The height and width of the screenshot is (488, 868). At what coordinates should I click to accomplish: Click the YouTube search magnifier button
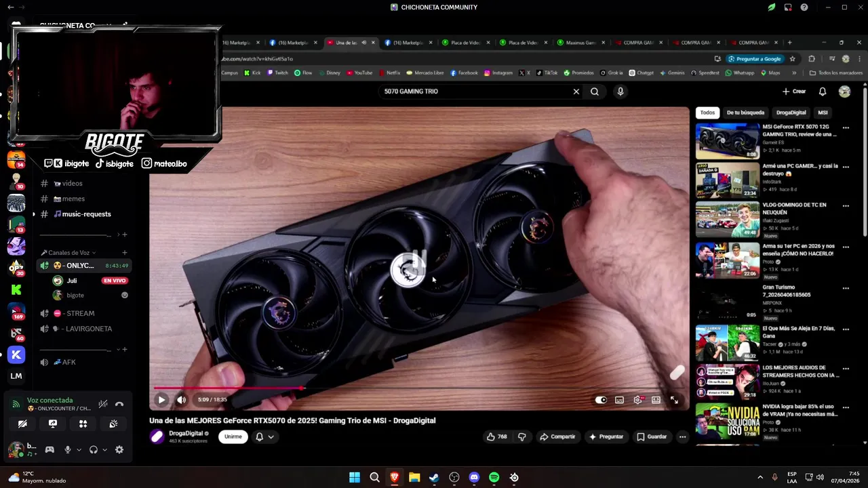595,91
